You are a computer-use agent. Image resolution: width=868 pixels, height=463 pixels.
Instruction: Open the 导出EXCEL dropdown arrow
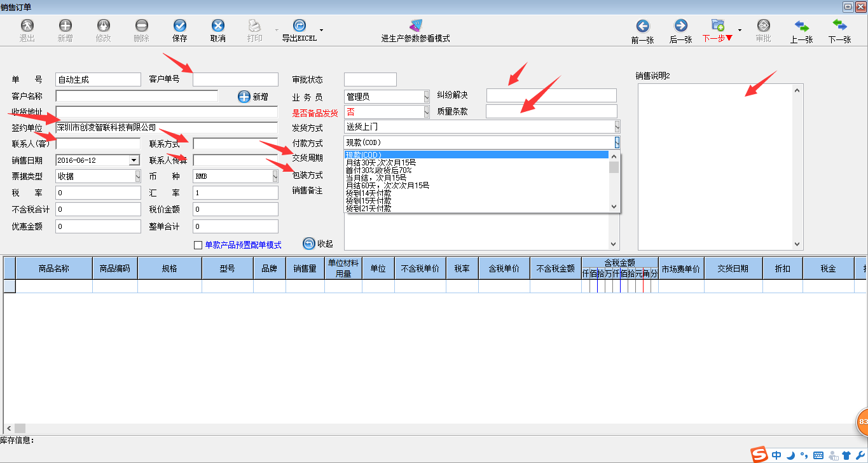click(x=321, y=30)
